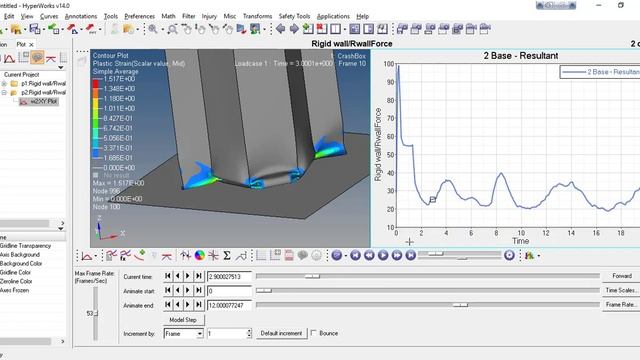
Task: Jump to last frame animation button
Action: pyautogui.click(x=411, y=256)
